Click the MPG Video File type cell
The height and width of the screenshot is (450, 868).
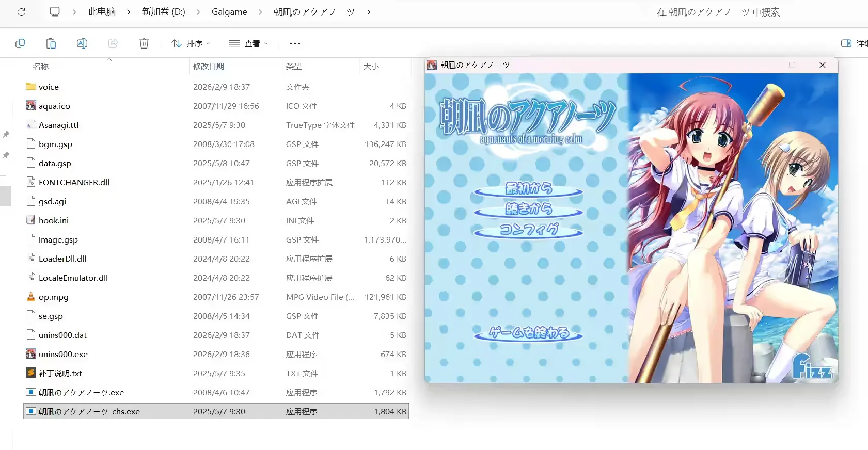click(320, 297)
